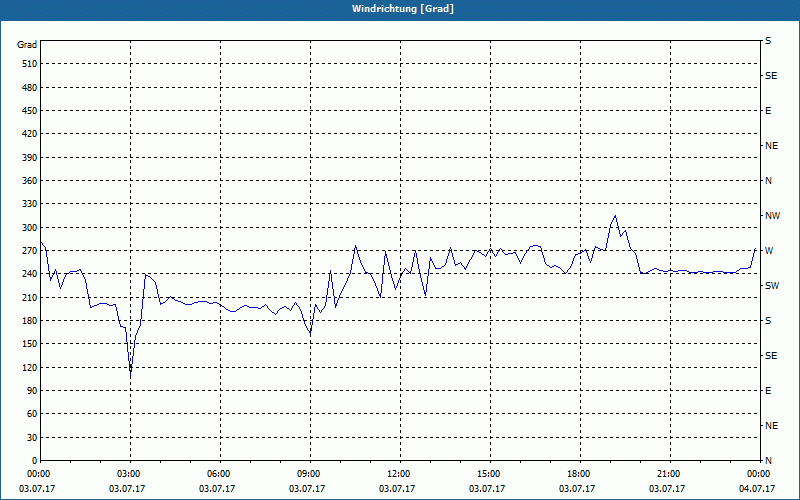Screen dimensions: 800x500
Task: Click the "Grad" unit label on the left axis
Action: (27, 45)
